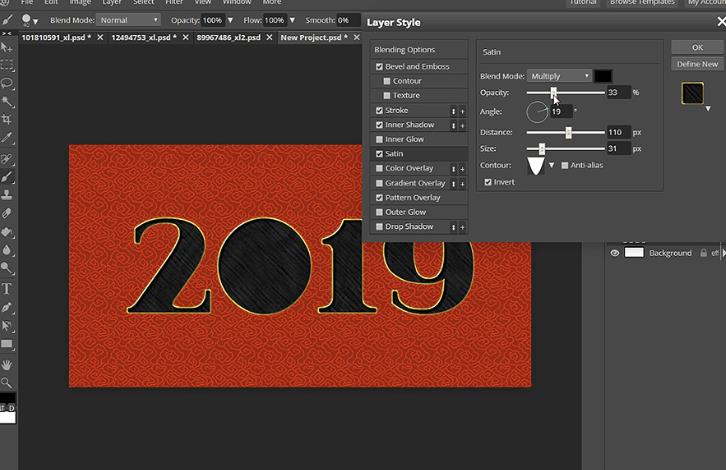Select the Clone Stamp tool
This screenshot has height=470, width=726.
(6, 195)
